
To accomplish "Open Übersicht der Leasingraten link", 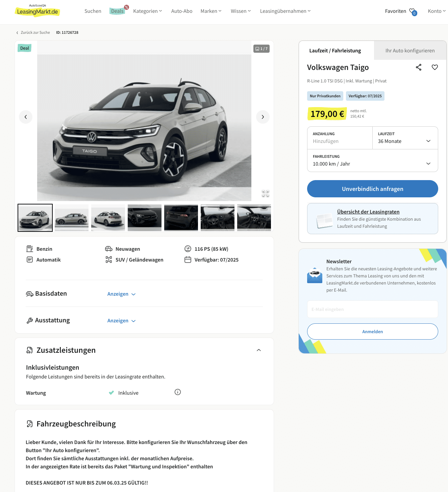I will (x=368, y=212).
